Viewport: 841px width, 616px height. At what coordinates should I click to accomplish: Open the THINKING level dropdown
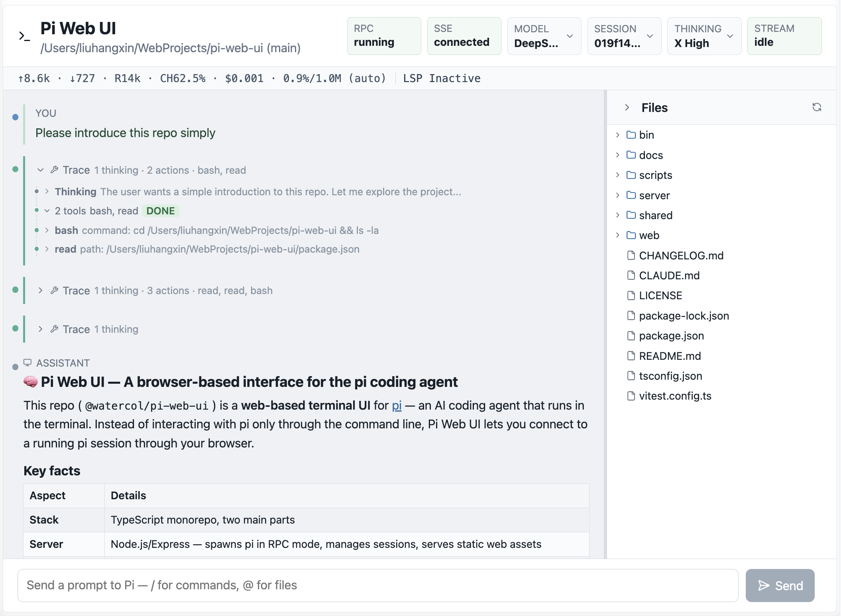(x=704, y=36)
